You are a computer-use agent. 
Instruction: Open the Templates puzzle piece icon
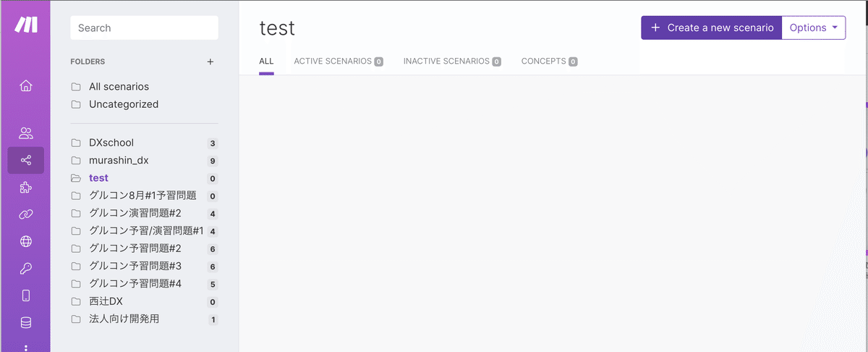[x=26, y=188]
